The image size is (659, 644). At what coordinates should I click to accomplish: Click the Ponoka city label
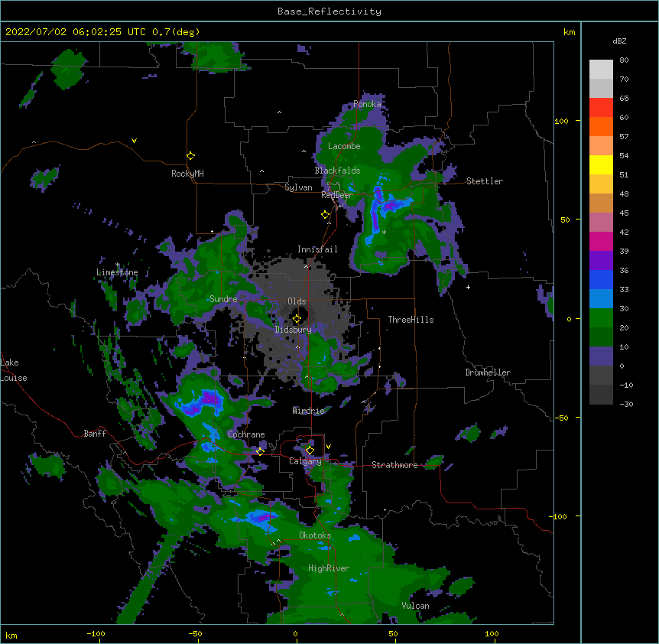coord(367,104)
